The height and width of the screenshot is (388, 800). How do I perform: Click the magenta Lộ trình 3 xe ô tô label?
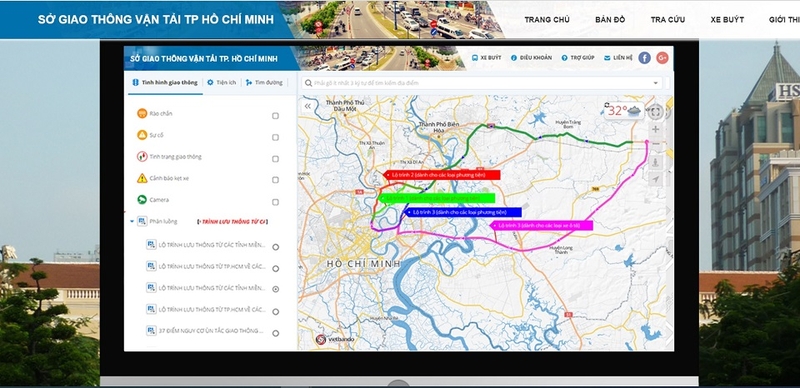542,225
